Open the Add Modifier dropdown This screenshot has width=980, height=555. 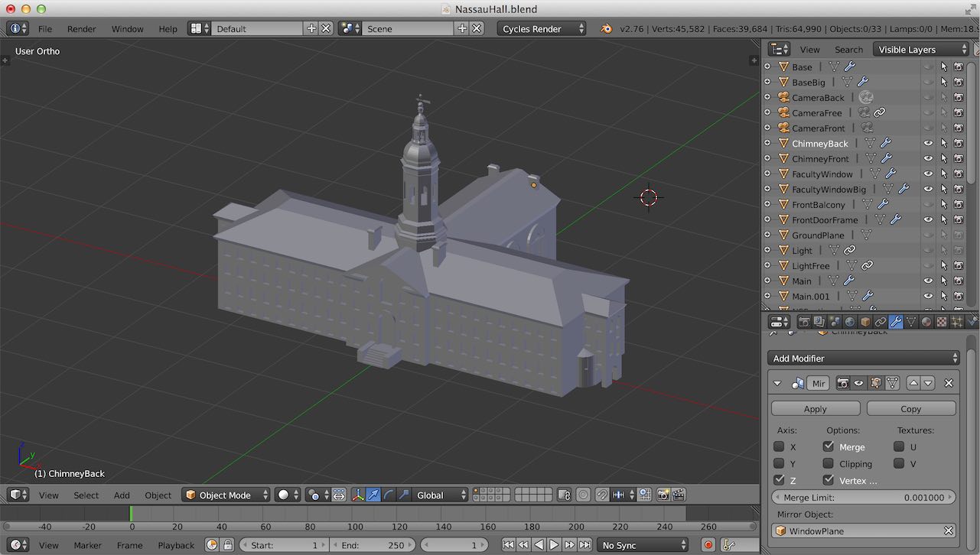click(x=864, y=358)
